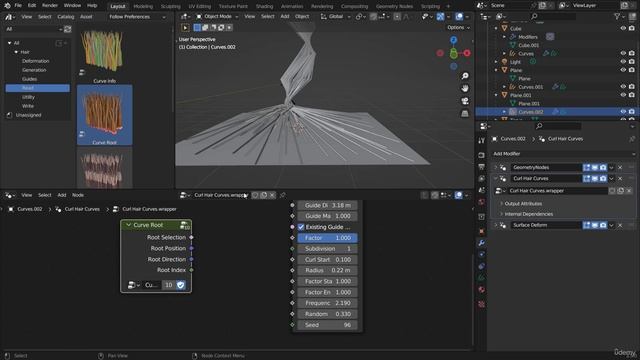Click the asset browser refresh icon
640x360 pixels.
[67, 29]
